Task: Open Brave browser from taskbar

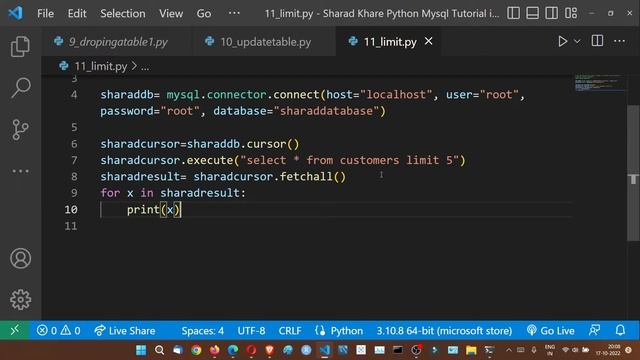Action: (x=269, y=350)
